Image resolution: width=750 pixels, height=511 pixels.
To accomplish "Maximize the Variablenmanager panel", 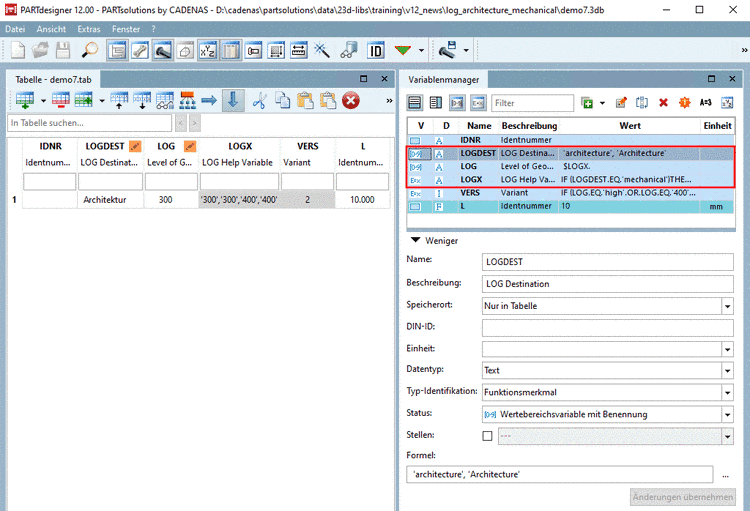I will click(711, 78).
